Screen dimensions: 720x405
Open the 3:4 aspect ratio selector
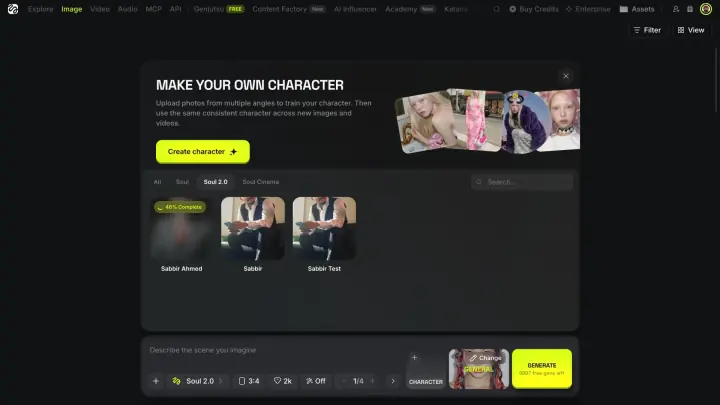(249, 381)
